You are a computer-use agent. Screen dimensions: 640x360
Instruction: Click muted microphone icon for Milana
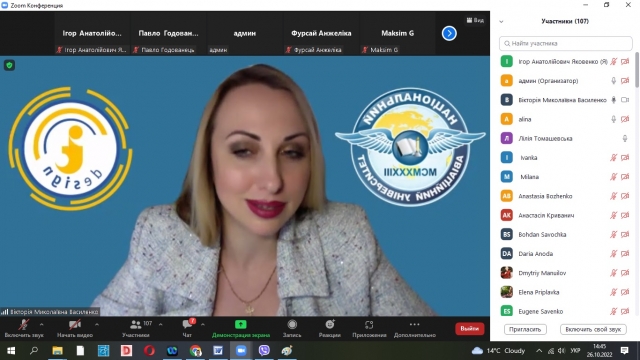coord(613,177)
